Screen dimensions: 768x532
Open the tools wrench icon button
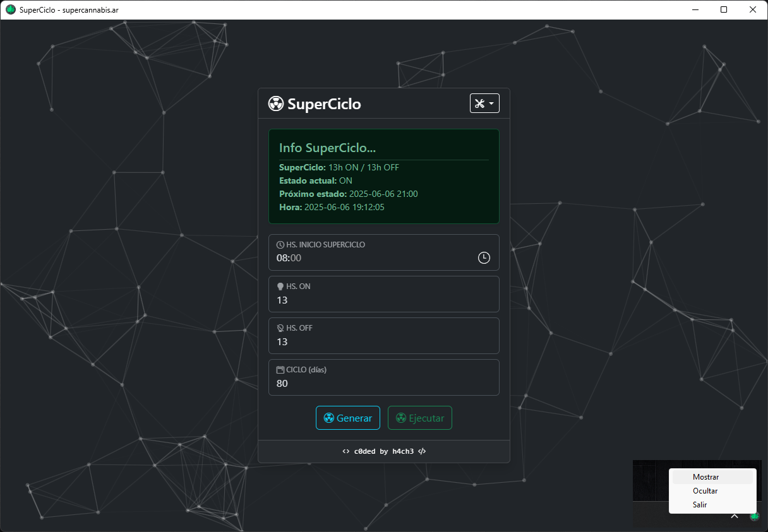click(x=480, y=103)
